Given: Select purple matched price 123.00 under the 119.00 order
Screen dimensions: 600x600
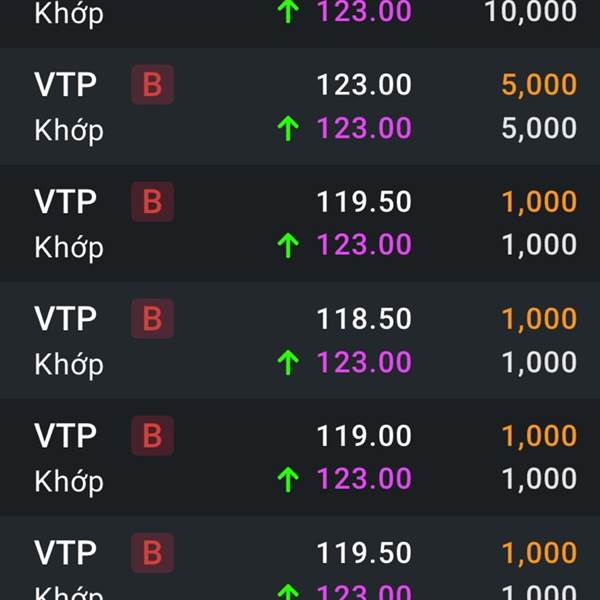Looking at the screenshot, I should coord(364,479).
